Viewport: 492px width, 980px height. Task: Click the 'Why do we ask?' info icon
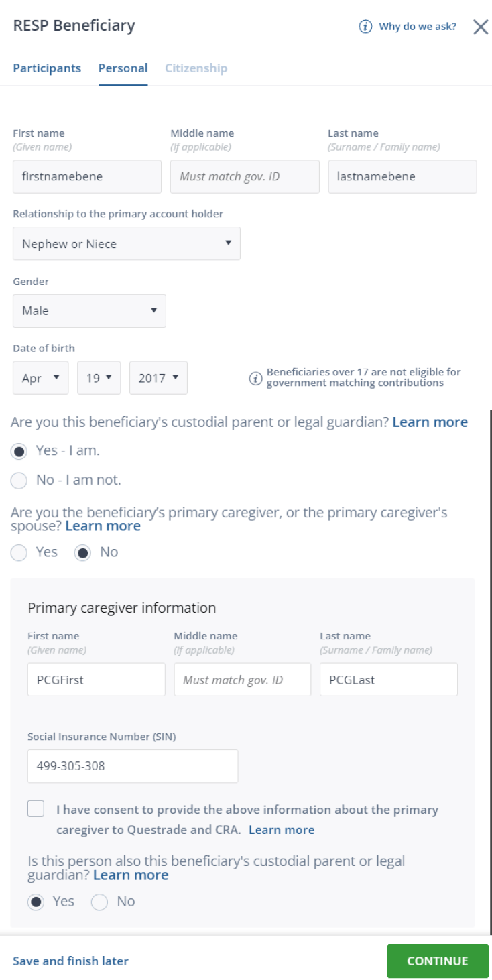tap(365, 27)
